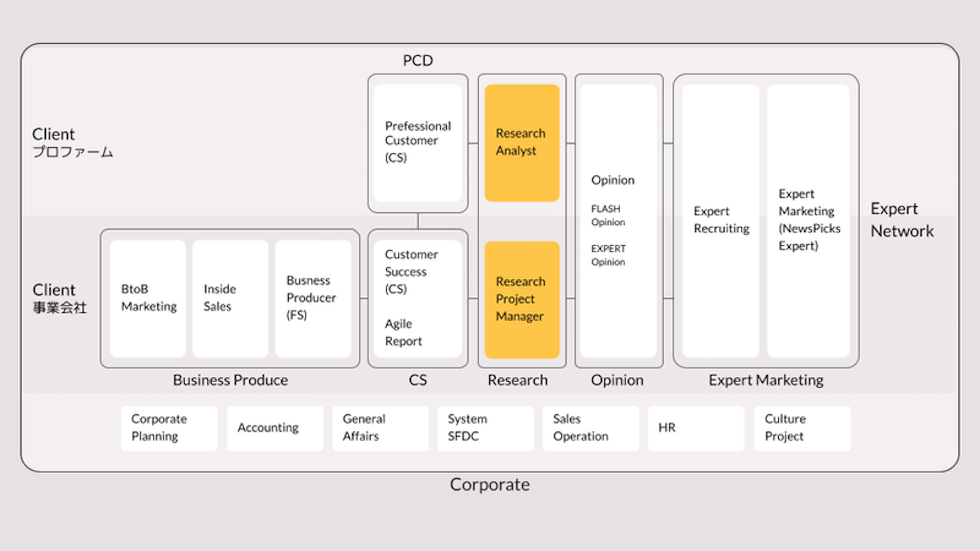Click the Expert Recruiting box

point(720,221)
